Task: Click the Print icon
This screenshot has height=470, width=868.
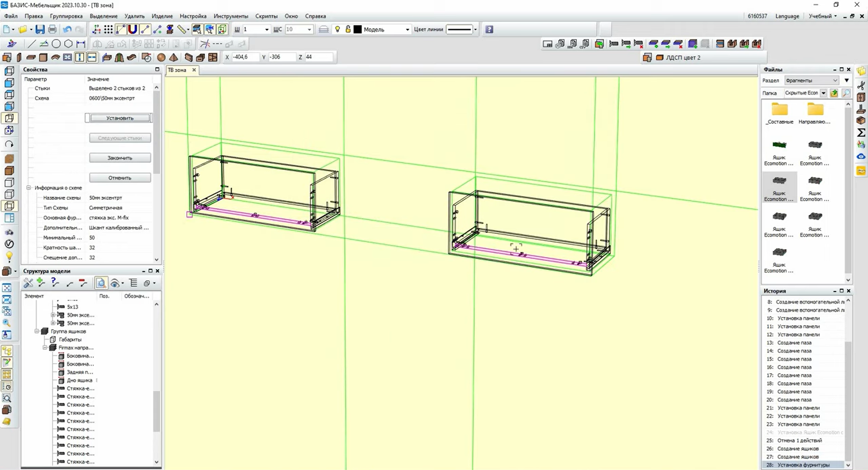Action: pyautogui.click(x=52, y=29)
